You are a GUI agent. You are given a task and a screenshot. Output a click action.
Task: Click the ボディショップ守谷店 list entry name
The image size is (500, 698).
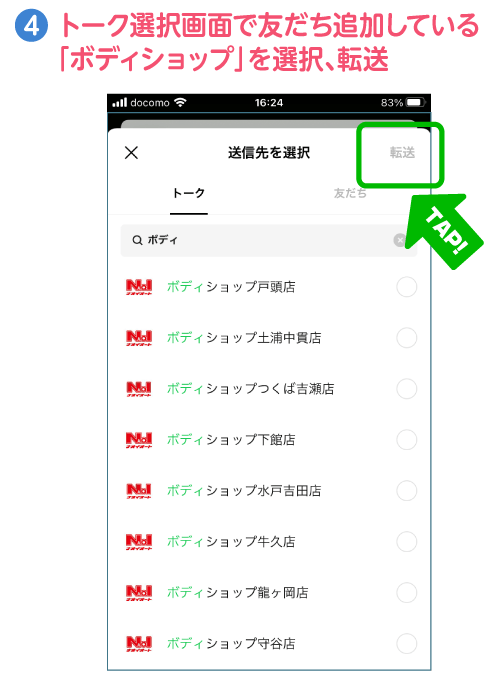tap(231, 644)
